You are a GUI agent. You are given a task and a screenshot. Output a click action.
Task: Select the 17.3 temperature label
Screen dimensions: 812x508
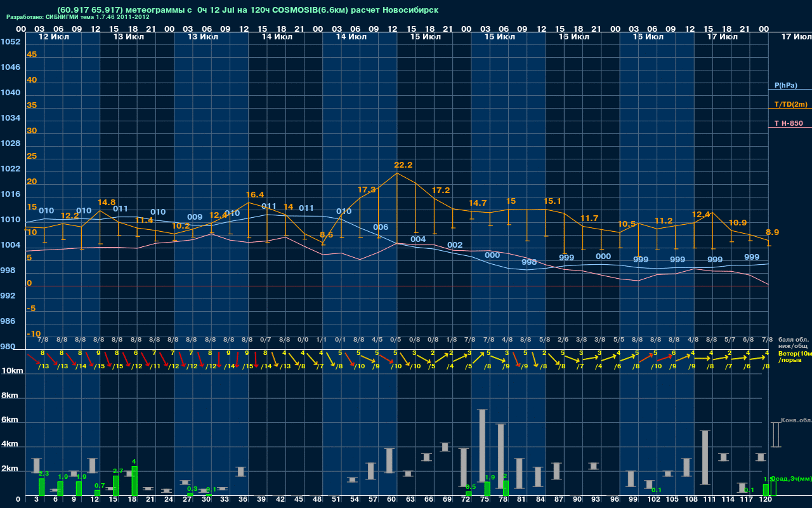click(367, 190)
